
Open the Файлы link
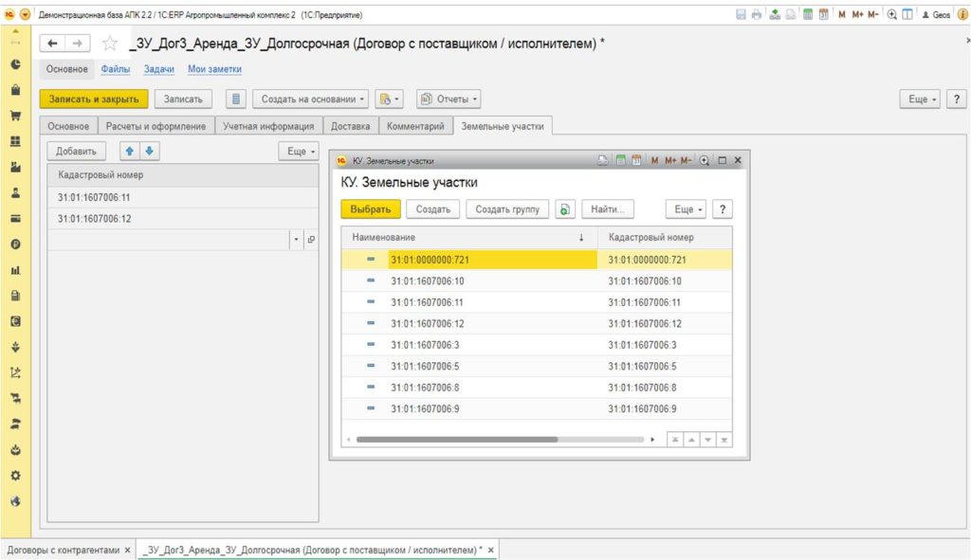tap(115, 68)
